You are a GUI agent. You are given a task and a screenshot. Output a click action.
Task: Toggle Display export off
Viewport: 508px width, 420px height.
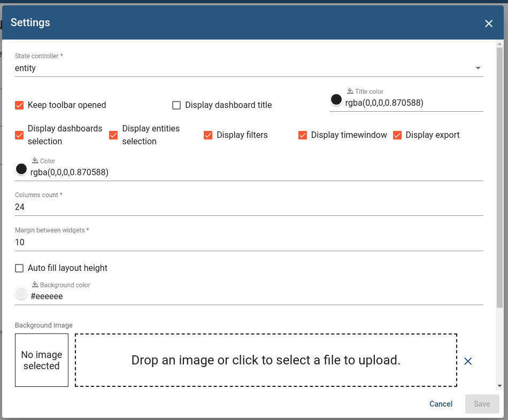coord(397,135)
